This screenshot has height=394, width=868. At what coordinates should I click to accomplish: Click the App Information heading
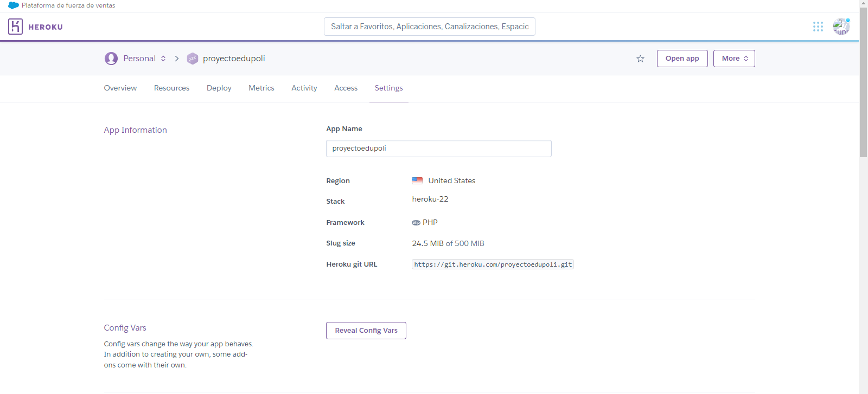pos(136,130)
